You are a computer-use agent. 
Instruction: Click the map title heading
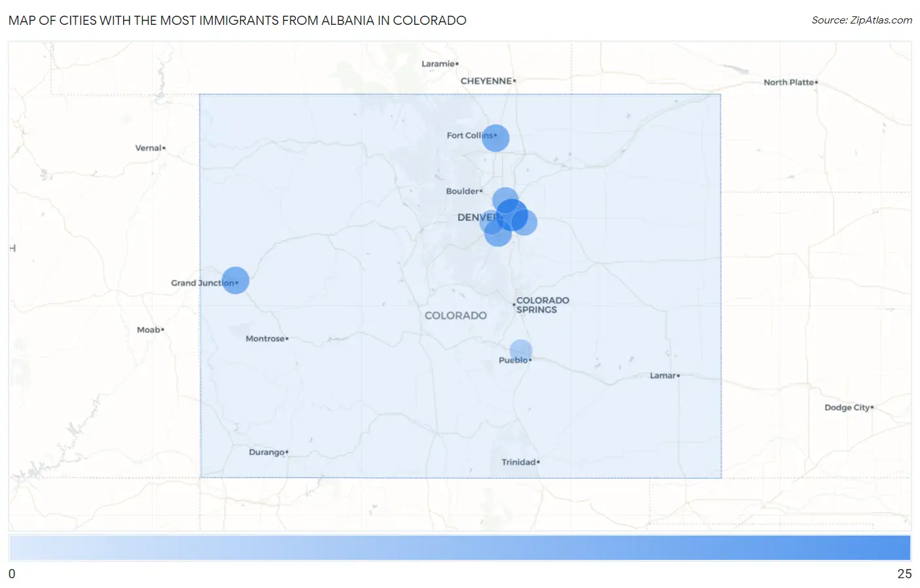[x=238, y=20]
